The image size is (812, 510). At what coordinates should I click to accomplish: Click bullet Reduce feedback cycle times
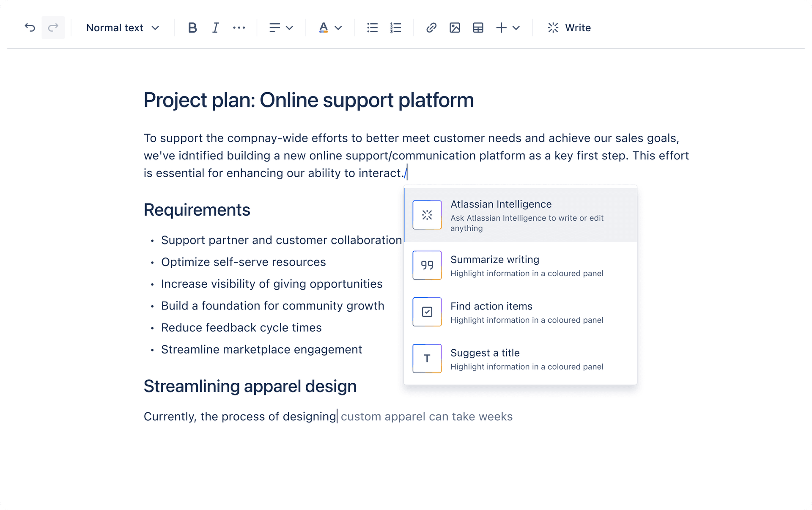tap(241, 328)
